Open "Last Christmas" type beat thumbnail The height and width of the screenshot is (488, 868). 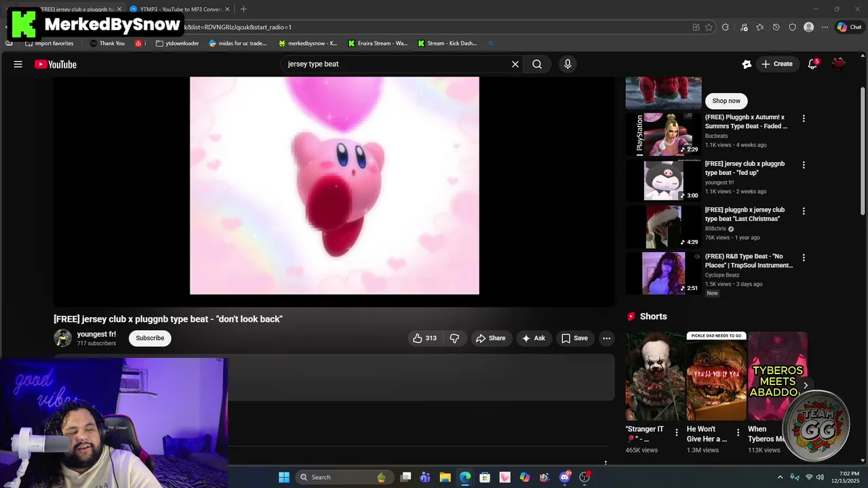(x=663, y=227)
